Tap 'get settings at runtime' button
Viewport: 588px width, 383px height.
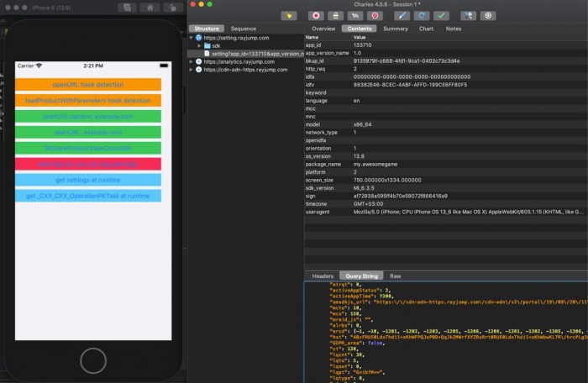(x=88, y=180)
